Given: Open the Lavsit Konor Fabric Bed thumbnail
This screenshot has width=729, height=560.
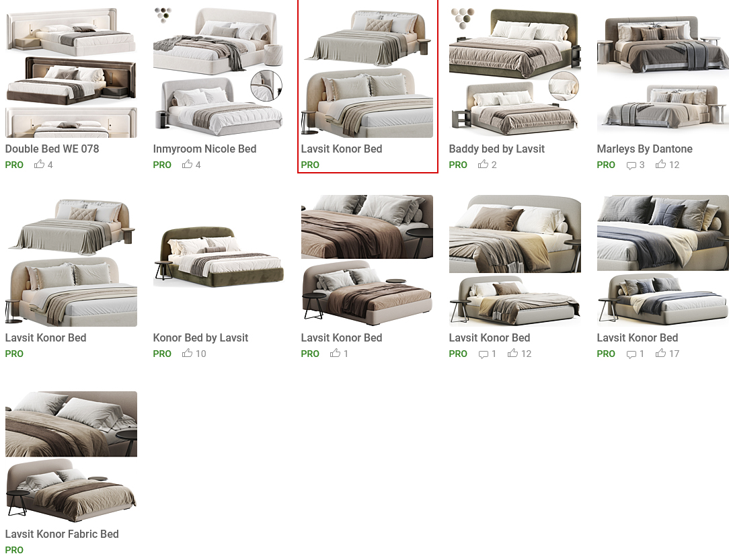Looking at the screenshot, I should [71, 456].
